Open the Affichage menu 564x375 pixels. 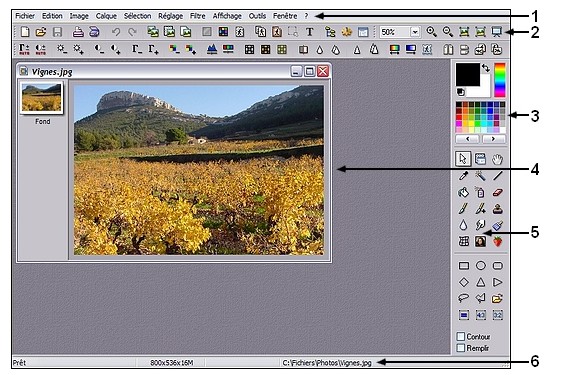(227, 16)
